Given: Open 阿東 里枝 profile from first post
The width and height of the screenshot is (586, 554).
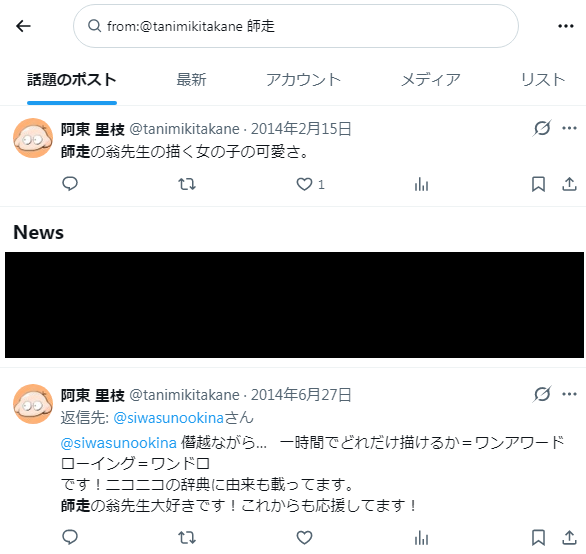Looking at the screenshot, I should [x=93, y=129].
